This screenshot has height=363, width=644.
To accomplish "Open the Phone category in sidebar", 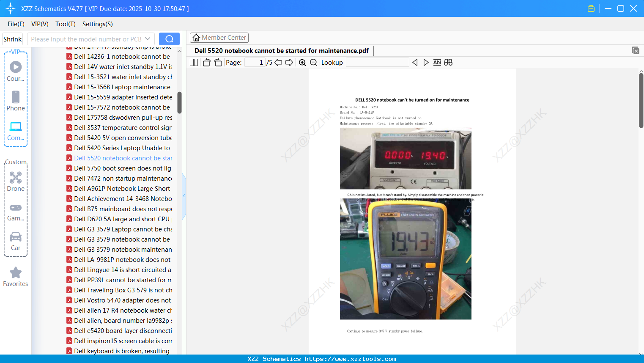I will click(16, 101).
